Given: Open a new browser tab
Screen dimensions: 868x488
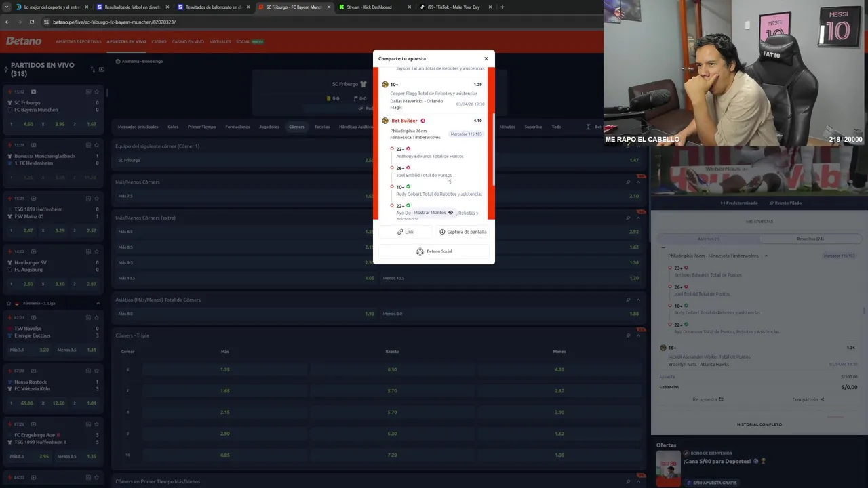Looking at the screenshot, I should pyautogui.click(x=502, y=7).
